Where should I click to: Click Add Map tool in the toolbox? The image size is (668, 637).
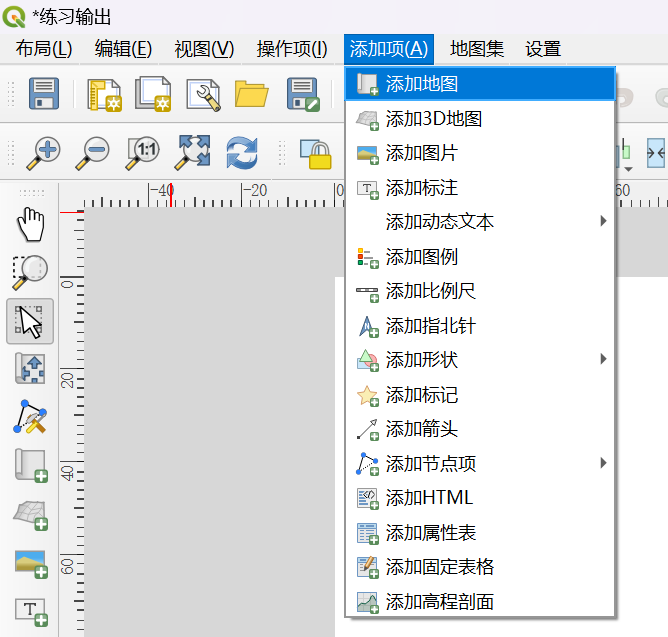[x=31, y=465]
